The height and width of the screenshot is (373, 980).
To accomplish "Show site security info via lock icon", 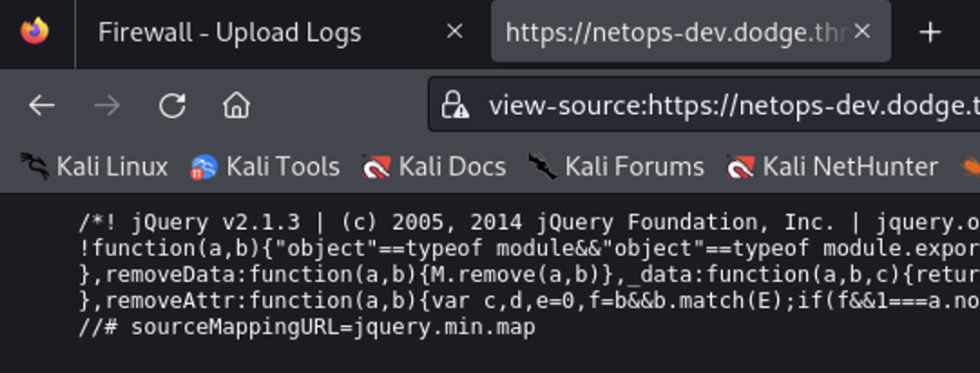I will coord(455,107).
